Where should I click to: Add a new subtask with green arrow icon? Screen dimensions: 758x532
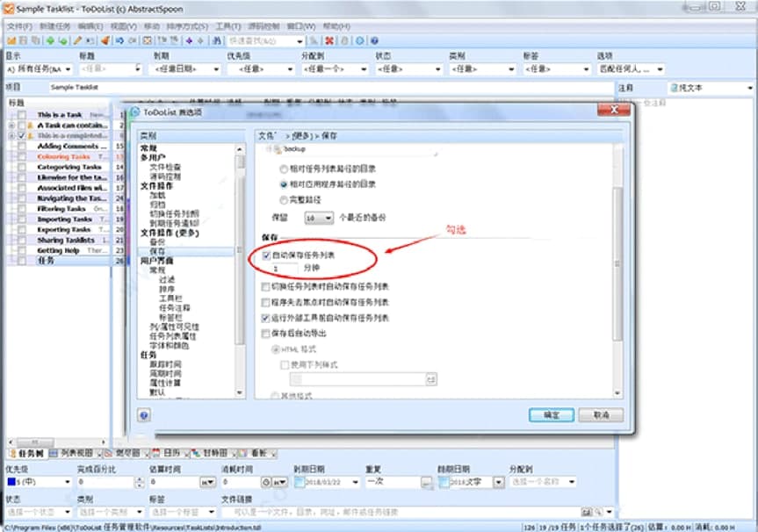tap(63, 40)
